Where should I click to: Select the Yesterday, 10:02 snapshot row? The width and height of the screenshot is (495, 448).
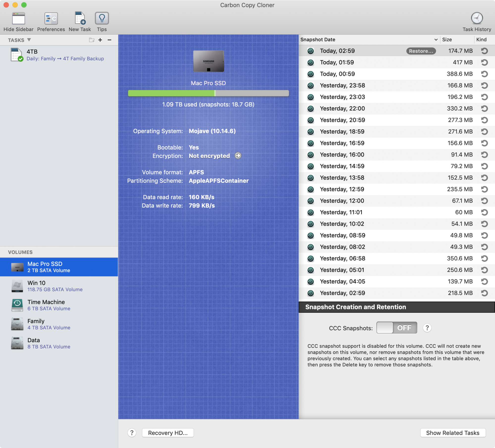[397, 224]
